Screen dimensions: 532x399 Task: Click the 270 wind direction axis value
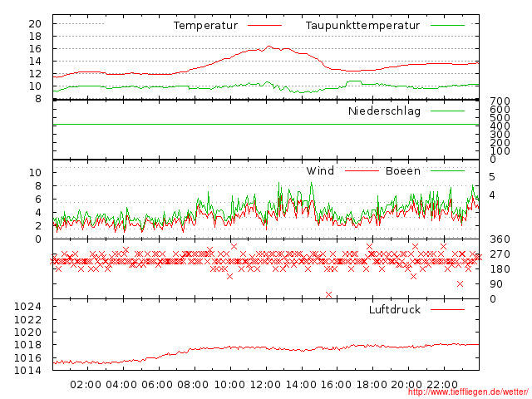coord(500,254)
